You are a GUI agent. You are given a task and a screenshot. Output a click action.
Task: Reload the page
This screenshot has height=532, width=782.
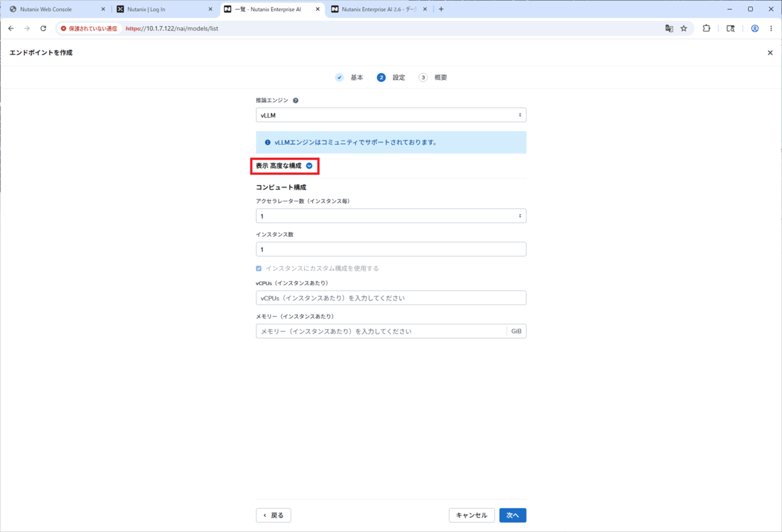click(43, 29)
